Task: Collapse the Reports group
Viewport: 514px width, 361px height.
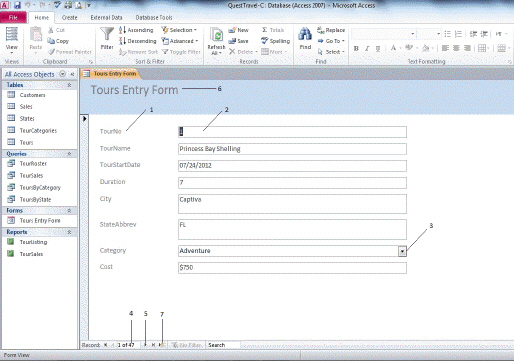Action: click(x=69, y=232)
